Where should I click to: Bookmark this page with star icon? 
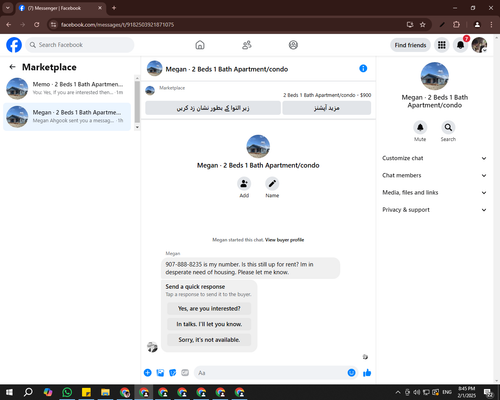pos(423,24)
